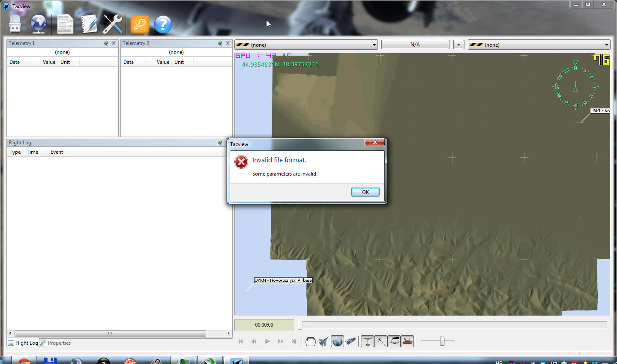Click the timeline scrubber handle
The height and width of the screenshot is (364, 617).
tap(300, 325)
